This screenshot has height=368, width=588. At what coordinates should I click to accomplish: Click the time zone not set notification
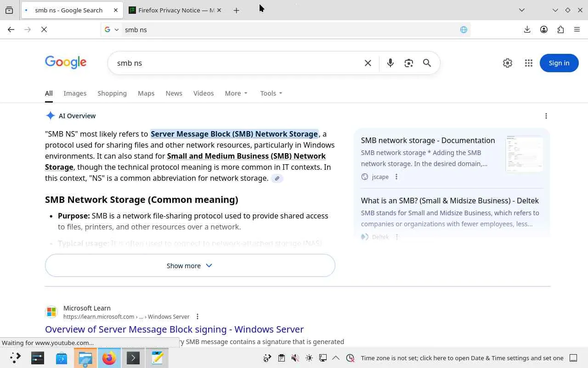coord(462,358)
